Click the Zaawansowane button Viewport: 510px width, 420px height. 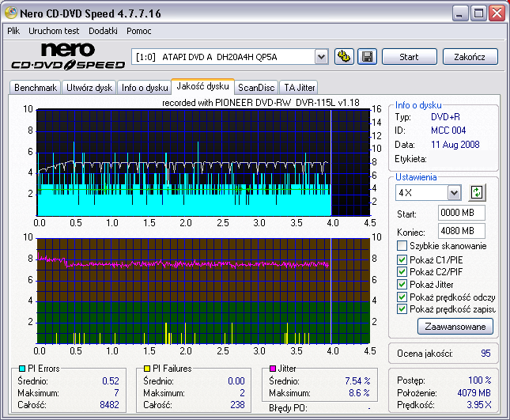[x=455, y=327]
